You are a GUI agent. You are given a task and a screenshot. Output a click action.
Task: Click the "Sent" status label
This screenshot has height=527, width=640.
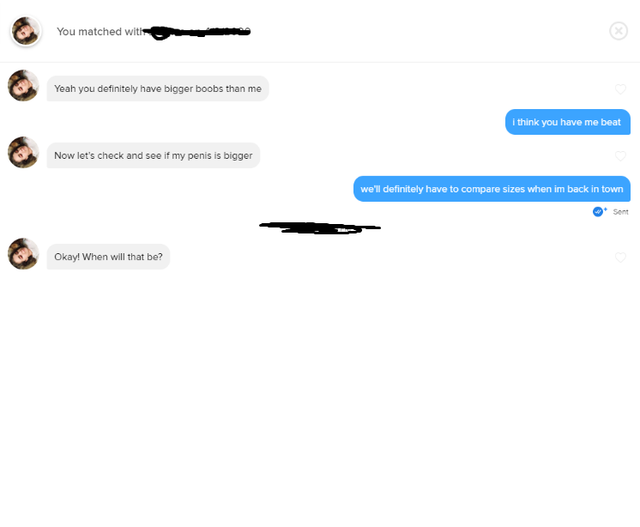(620, 212)
